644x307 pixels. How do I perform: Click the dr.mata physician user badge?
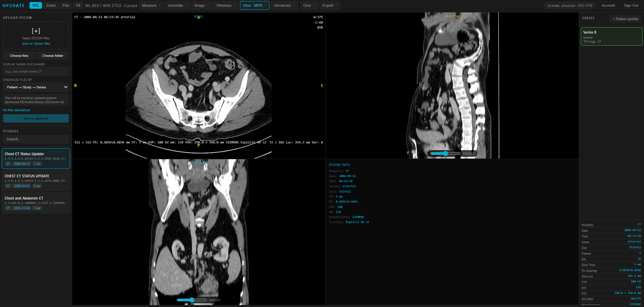[570, 5]
